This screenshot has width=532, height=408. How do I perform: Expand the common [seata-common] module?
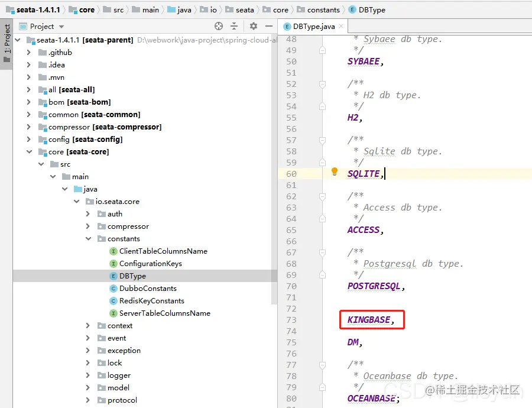(29, 114)
